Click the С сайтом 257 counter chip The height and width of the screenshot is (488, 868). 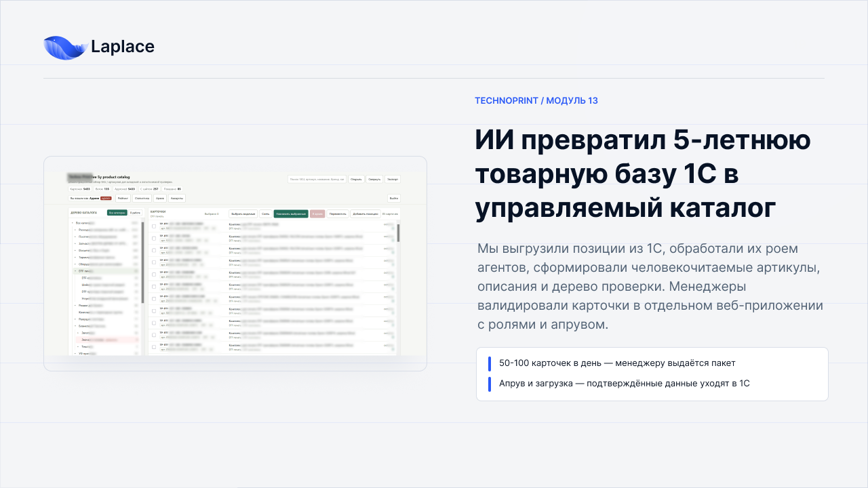pyautogui.click(x=149, y=189)
